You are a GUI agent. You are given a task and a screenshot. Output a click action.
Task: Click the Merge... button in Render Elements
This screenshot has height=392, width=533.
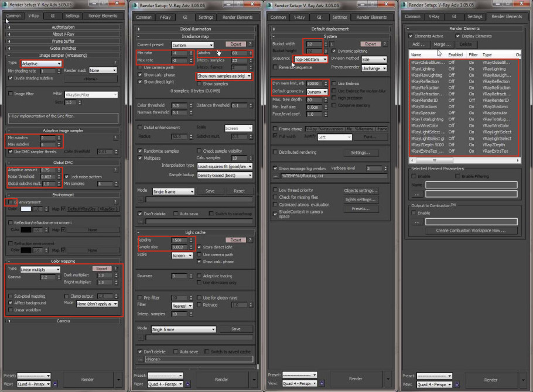(x=442, y=44)
